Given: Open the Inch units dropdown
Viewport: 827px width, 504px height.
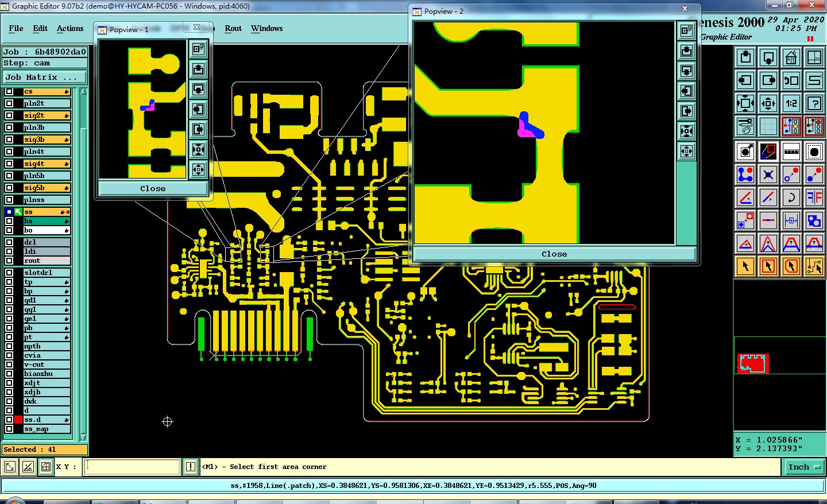Looking at the screenshot, I should pyautogui.click(x=804, y=467).
